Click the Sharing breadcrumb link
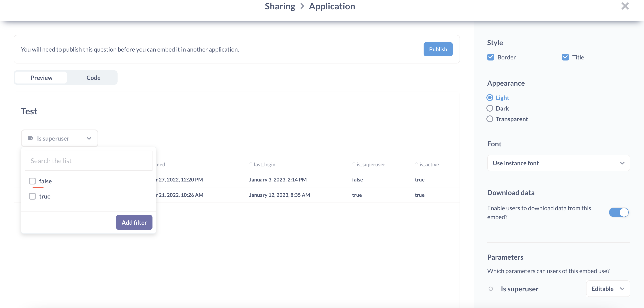 pyautogui.click(x=280, y=6)
